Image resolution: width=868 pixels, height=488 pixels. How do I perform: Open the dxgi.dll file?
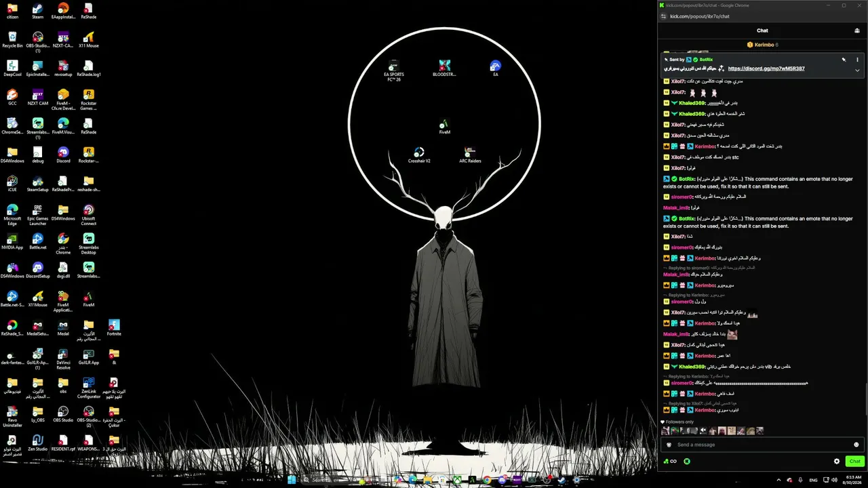63,270
